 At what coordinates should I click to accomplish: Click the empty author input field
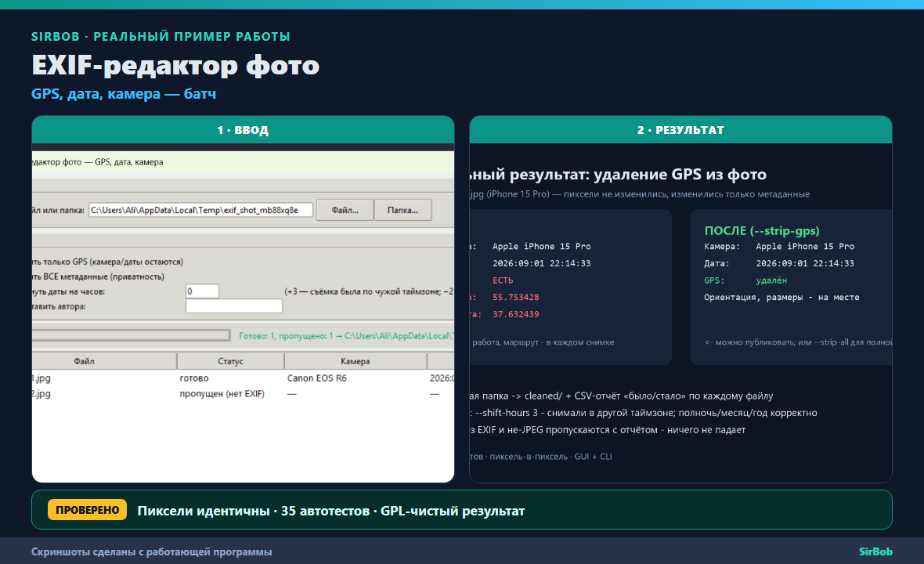pos(234,305)
